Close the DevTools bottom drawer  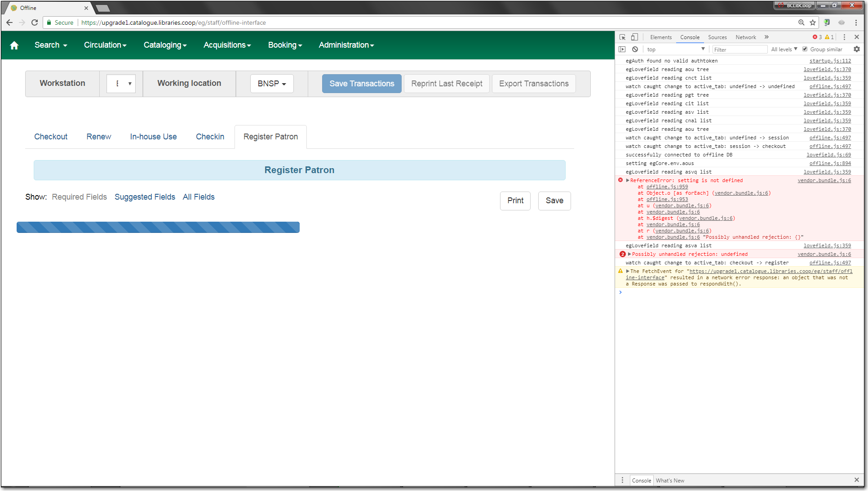857,480
